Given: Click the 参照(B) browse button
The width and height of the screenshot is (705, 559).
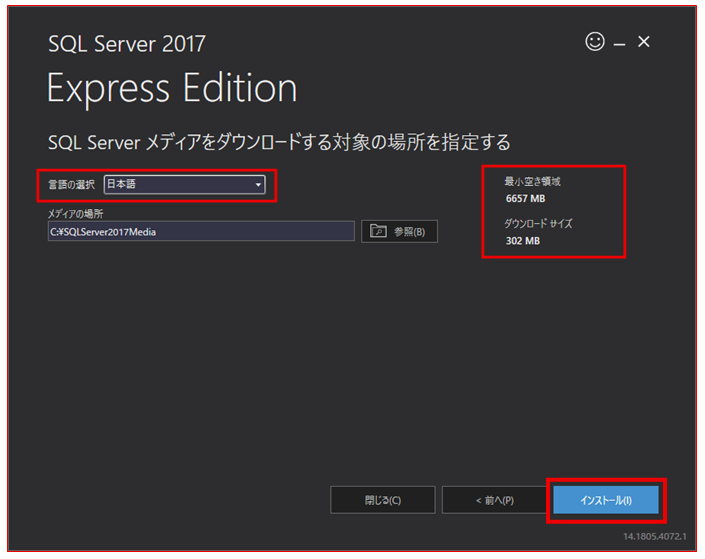Looking at the screenshot, I should point(399,231).
